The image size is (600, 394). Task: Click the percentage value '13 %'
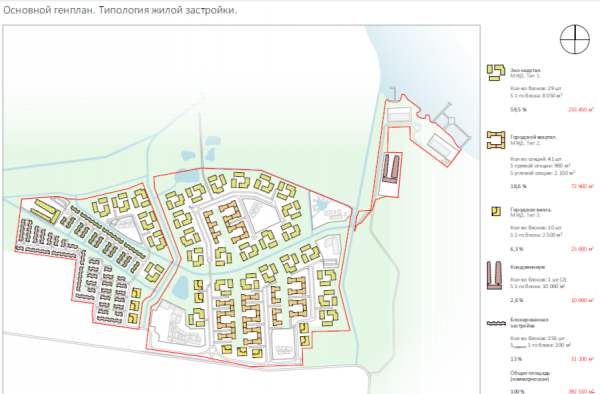[516, 359]
